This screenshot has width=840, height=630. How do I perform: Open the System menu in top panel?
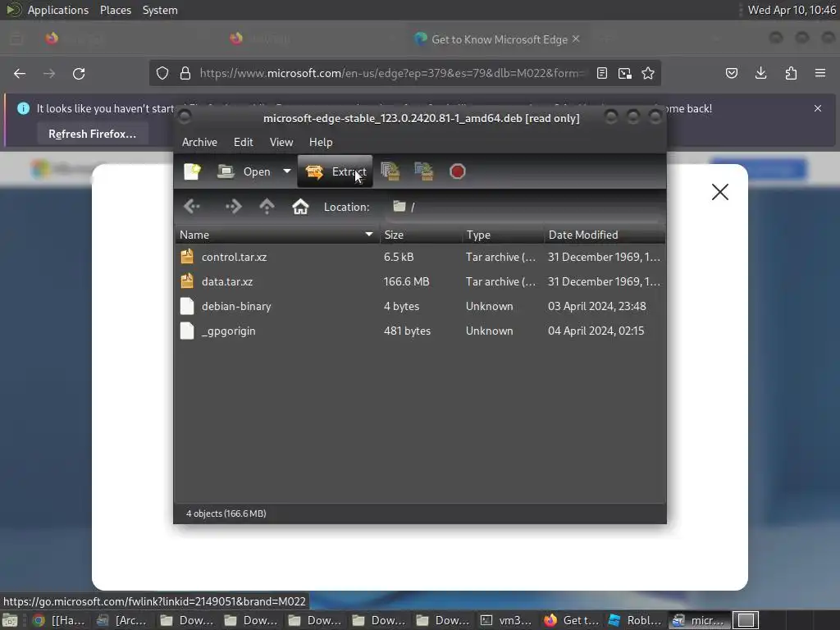click(160, 10)
